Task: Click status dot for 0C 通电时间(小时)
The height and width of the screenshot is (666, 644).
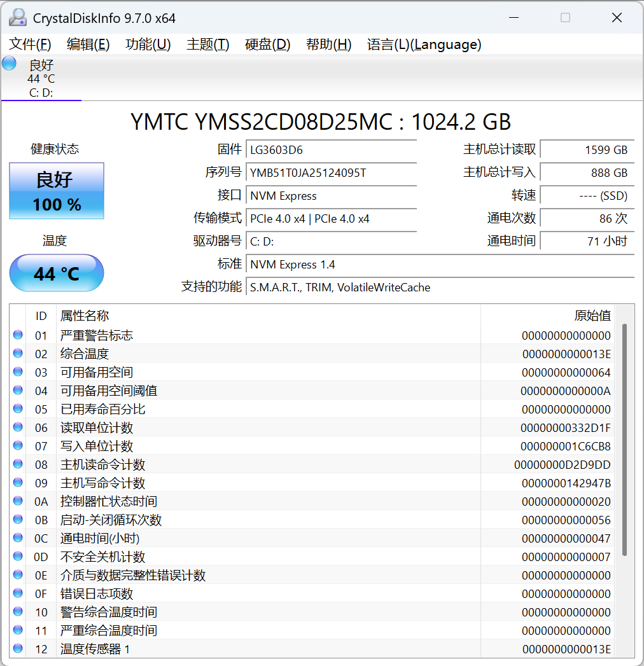Action: [x=18, y=538]
